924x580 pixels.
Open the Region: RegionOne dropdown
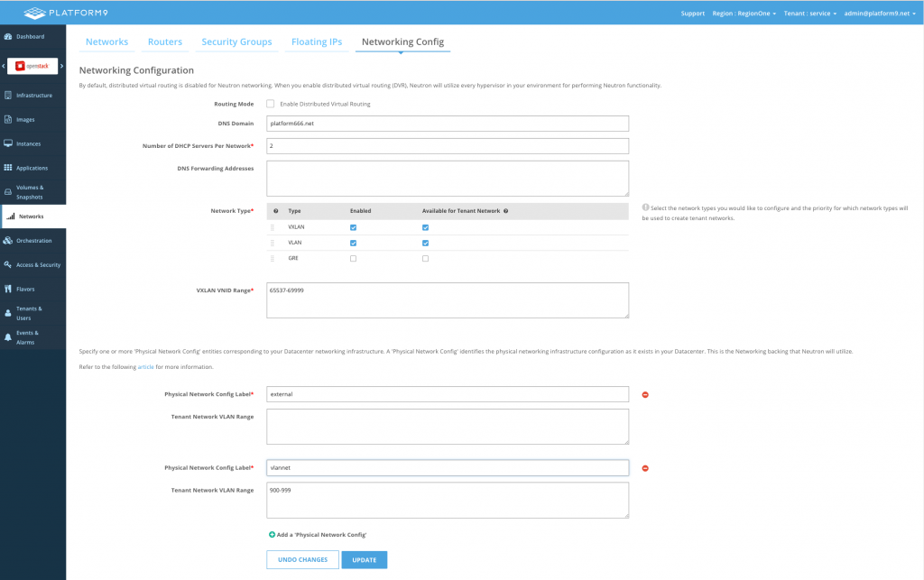pyautogui.click(x=744, y=14)
